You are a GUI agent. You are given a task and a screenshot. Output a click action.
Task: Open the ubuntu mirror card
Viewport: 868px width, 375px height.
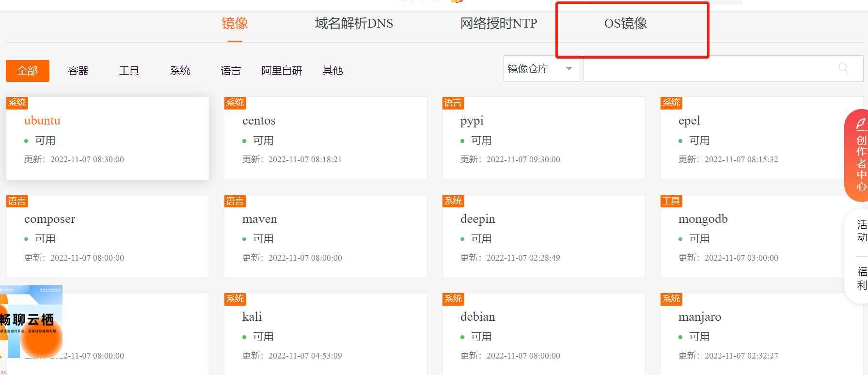[x=108, y=139]
